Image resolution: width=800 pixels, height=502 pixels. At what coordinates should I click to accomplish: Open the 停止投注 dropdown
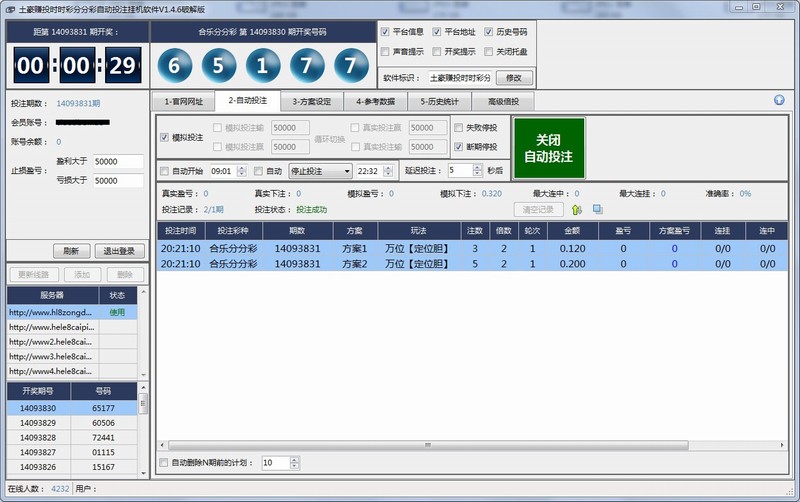click(345, 171)
